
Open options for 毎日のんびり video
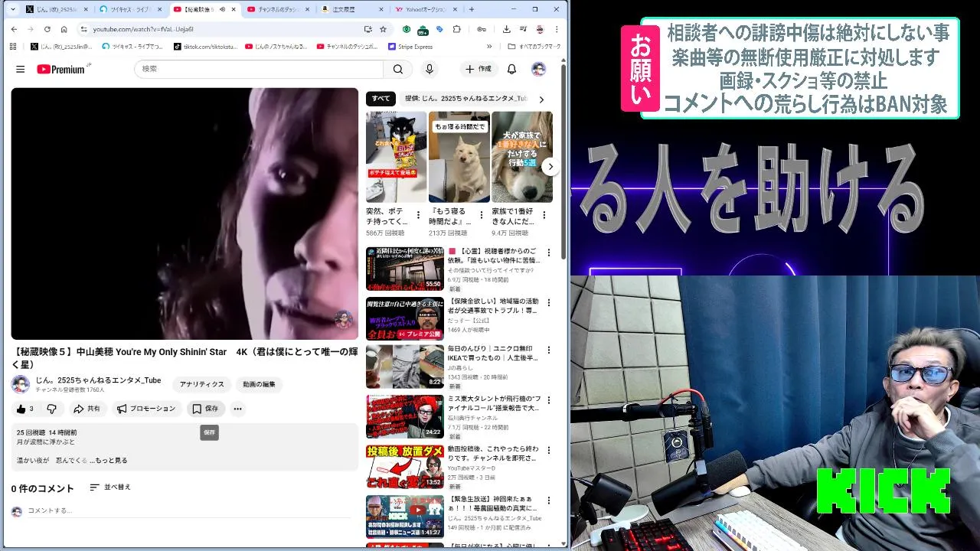[x=548, y=350]
